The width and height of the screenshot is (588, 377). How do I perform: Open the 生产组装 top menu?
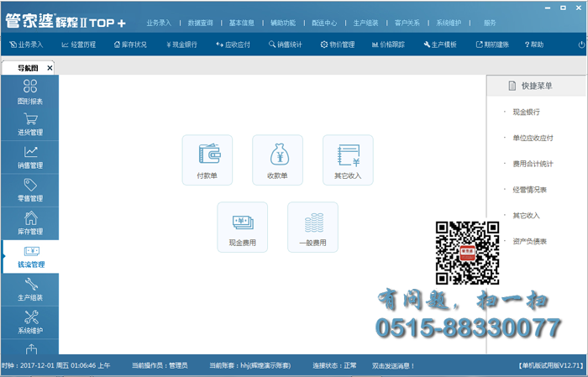[365, 23]
